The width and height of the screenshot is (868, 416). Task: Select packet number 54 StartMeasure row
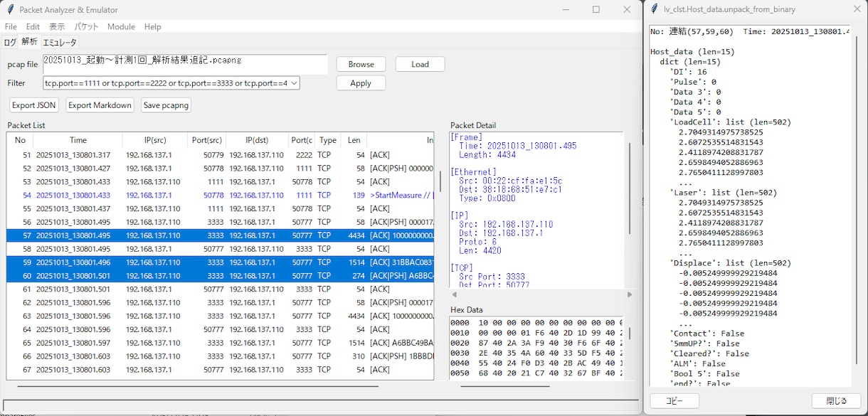(221, 195)
